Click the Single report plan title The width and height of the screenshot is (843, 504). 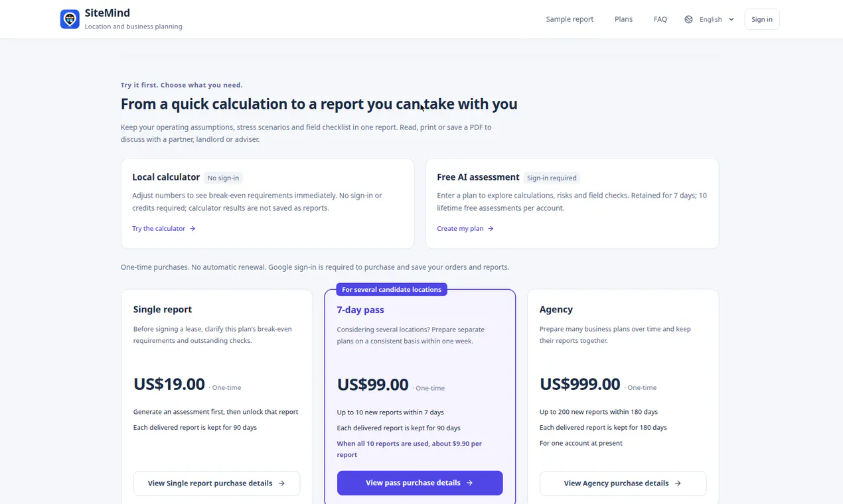pyautogui.click(x=163, y=310)
